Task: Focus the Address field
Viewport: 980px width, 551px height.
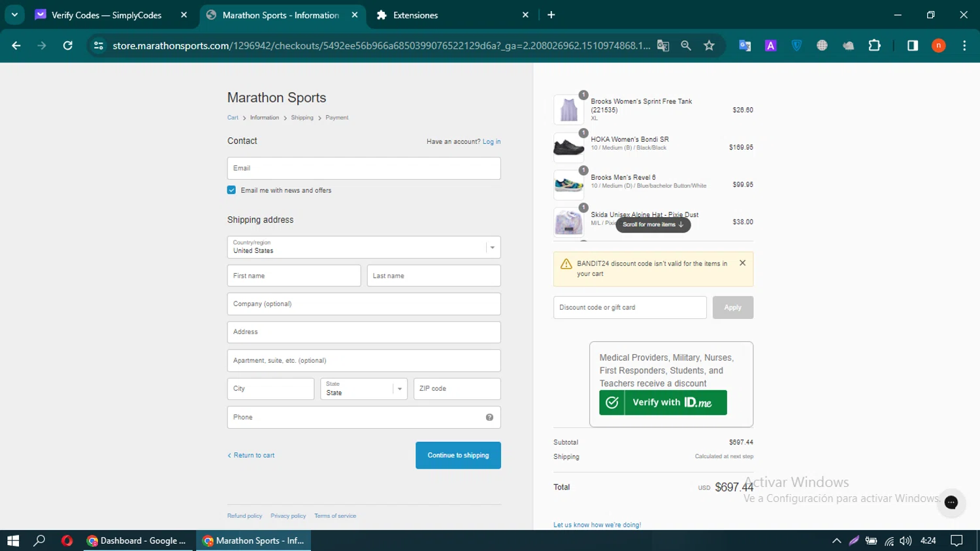Action: (364, 332)
